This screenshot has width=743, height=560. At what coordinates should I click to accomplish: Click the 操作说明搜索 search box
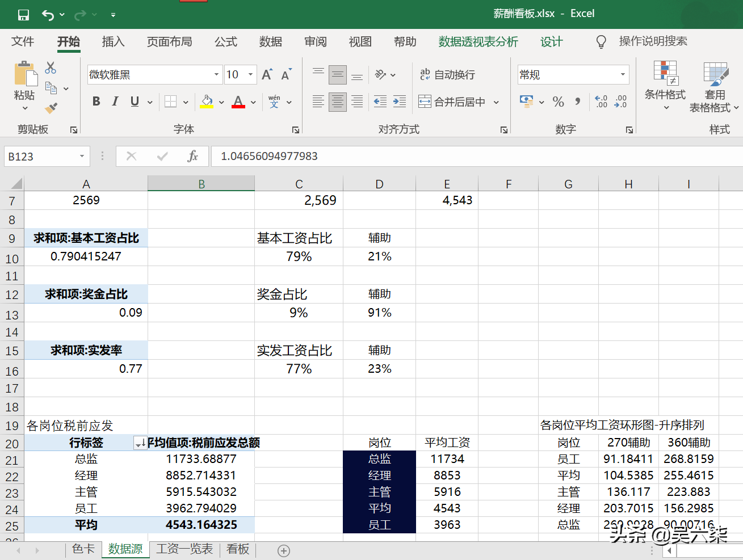[x=653, y=41]
